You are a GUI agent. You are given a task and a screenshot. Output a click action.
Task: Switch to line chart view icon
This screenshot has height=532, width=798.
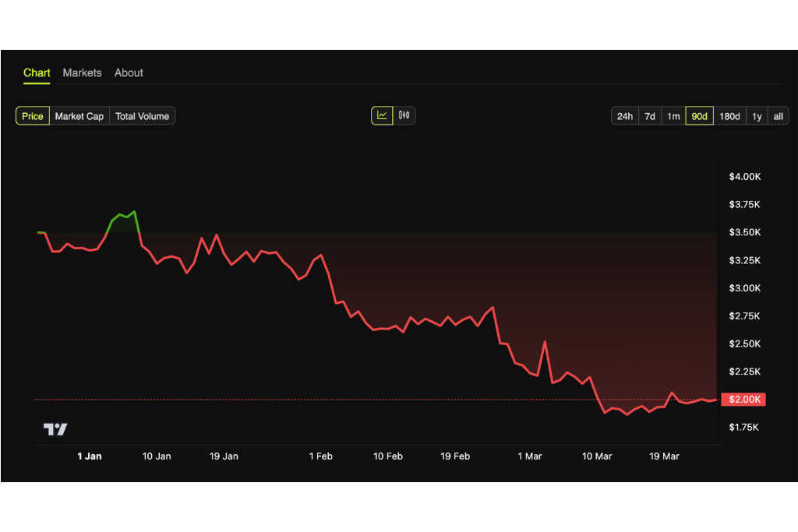click(382, 116)
